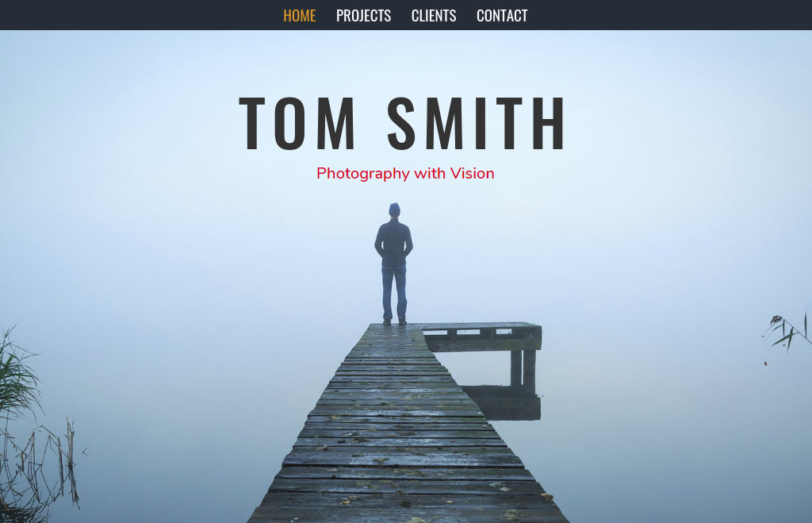Click the word TOM in the title
The image size is (812, 523).
pos(297,124)
